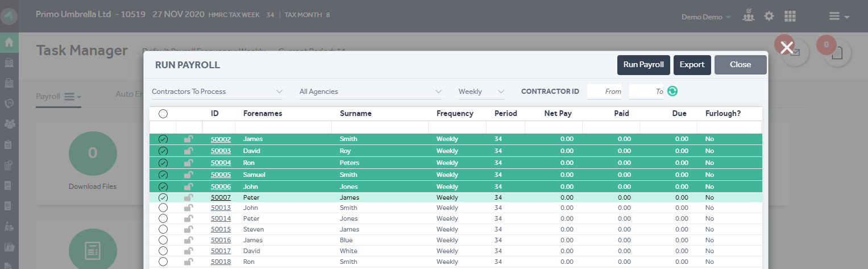The width and height of the screenshot is (868, 269).
Task: Click the Run Payroll button
Action: [643, 65]
